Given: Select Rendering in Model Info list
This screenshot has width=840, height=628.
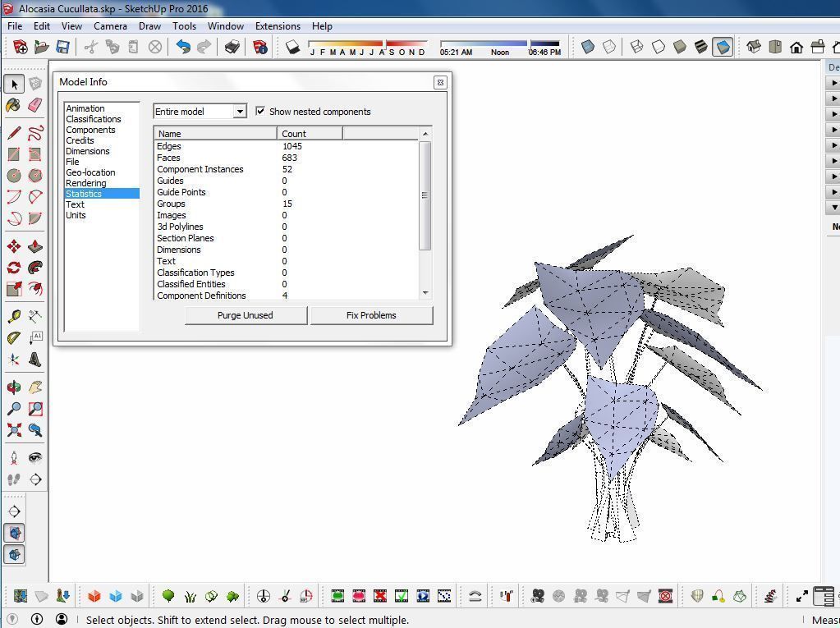Looking at the screenshot, I should click(85, 183).
